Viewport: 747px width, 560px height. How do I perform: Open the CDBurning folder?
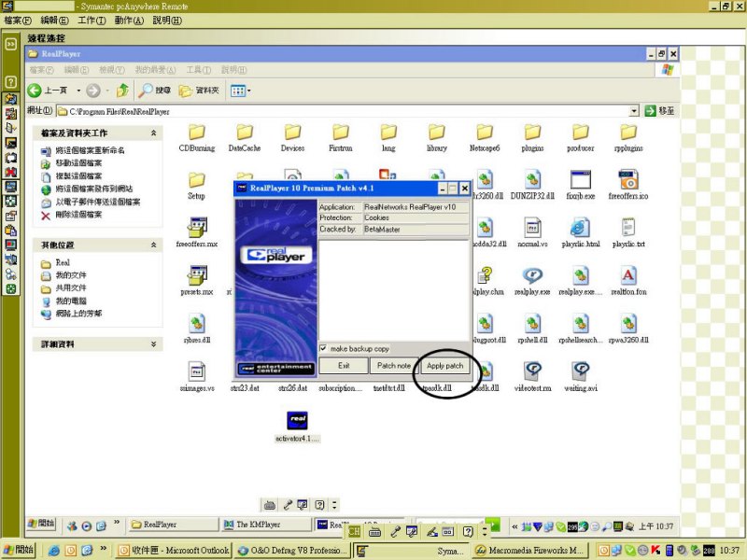[197, 133]
